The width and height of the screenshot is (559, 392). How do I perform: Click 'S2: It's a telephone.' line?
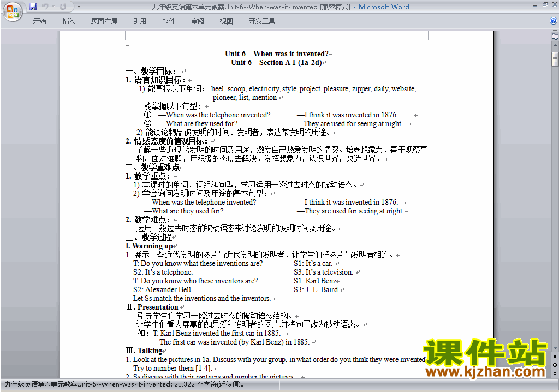[x=163, y=272]
